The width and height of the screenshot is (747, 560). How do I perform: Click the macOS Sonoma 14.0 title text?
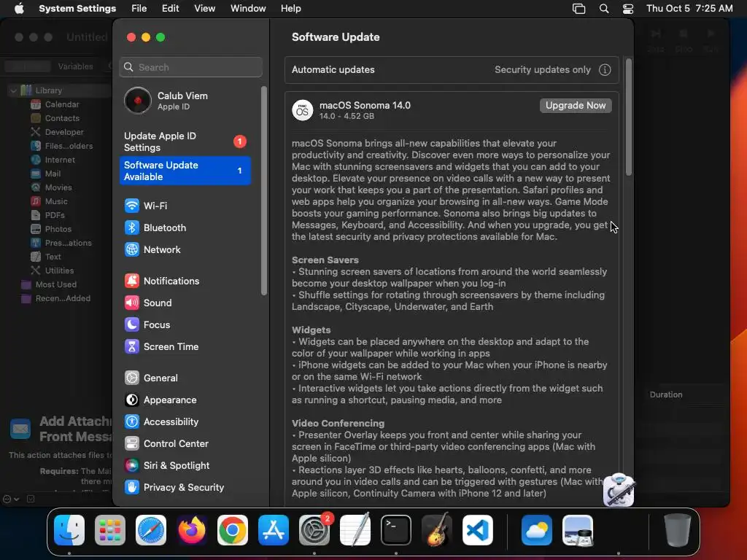pyautogui.click(x=365, y=105)
